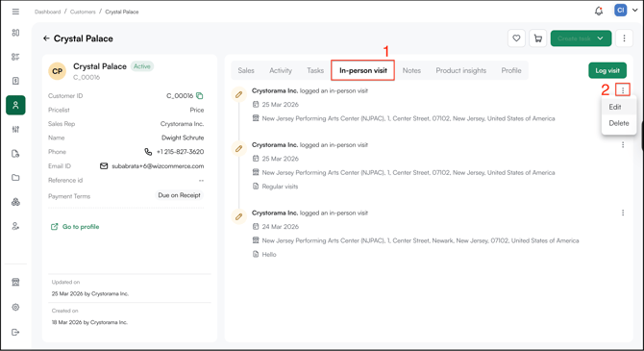
Task: Open the settings gear icon in the sidebar
Action: (15, 307)
